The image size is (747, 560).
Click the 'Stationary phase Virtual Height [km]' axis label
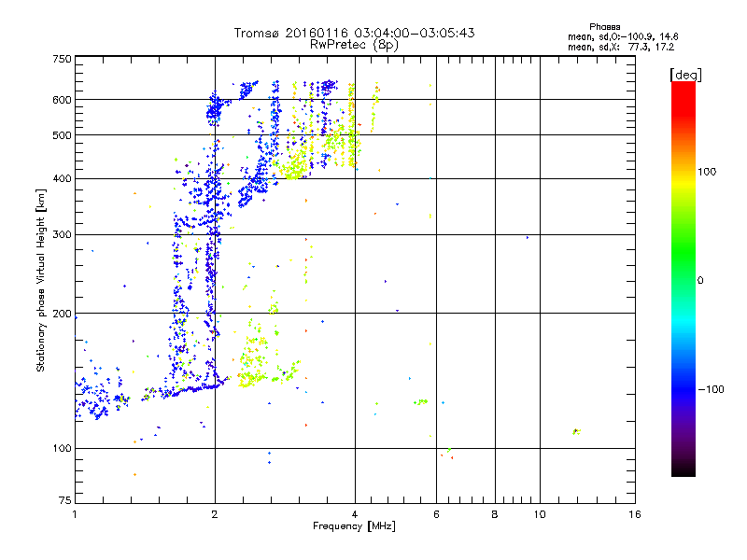pyautogui.click(x=41, y=280)
